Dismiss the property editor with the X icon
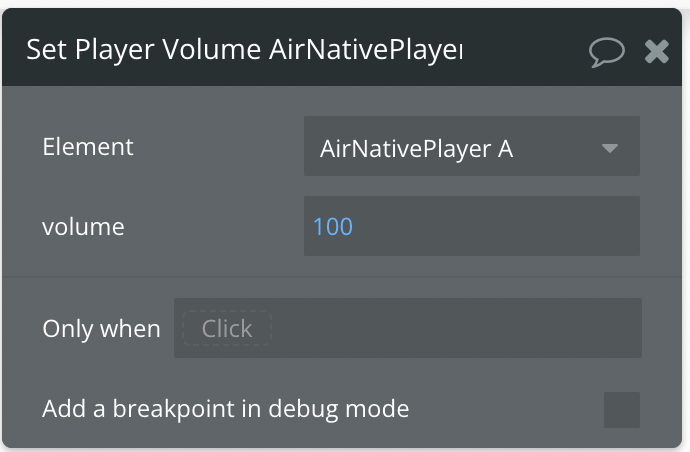690x452 pixels. 657,51
